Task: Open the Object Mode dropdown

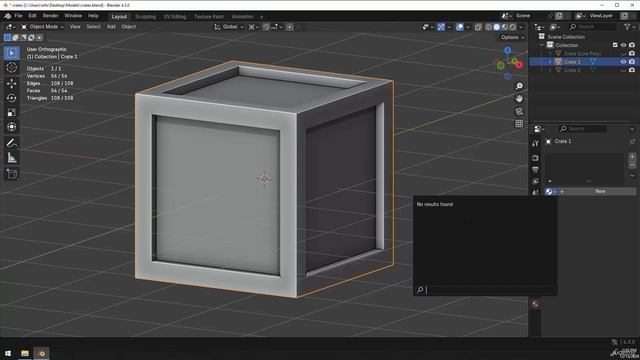Action: [x=42, y=27]
